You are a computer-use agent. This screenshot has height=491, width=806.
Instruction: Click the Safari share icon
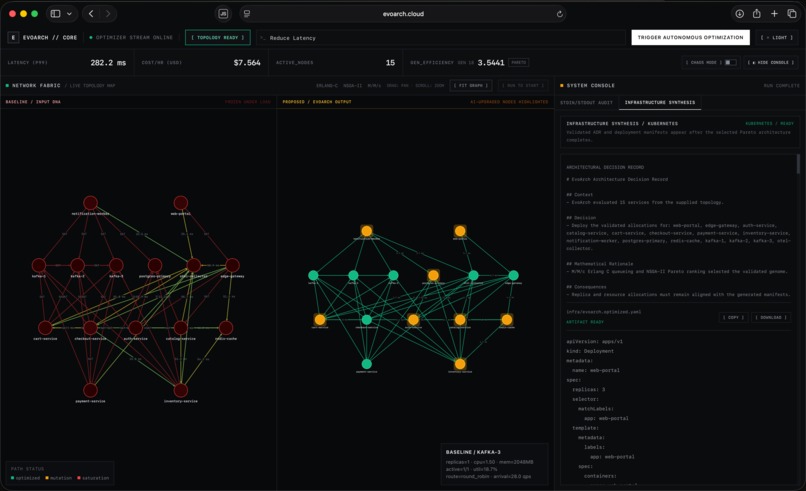[x=757, y=14]
